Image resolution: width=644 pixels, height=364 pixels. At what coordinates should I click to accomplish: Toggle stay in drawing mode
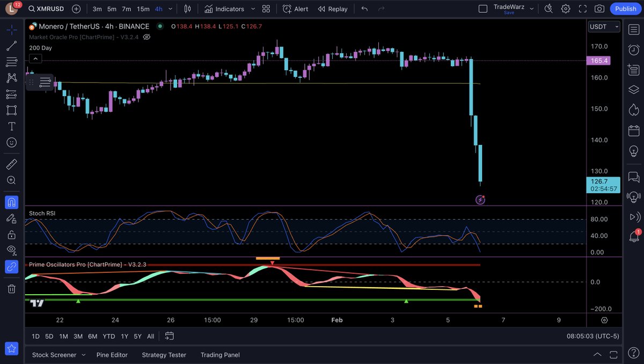[11, 219]
